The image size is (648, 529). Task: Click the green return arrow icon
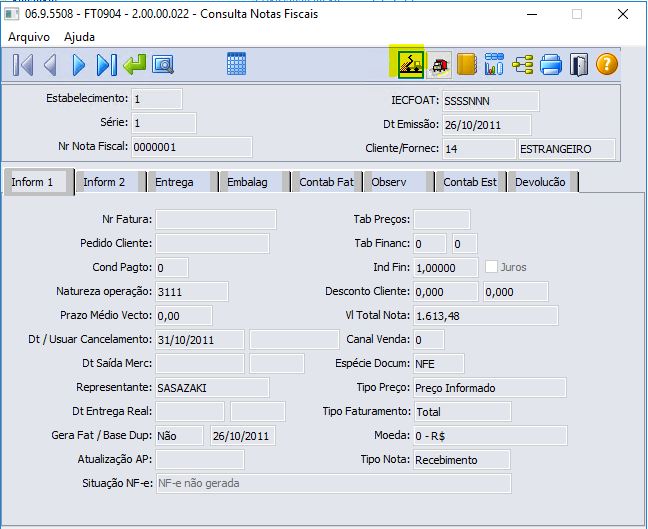135,65
